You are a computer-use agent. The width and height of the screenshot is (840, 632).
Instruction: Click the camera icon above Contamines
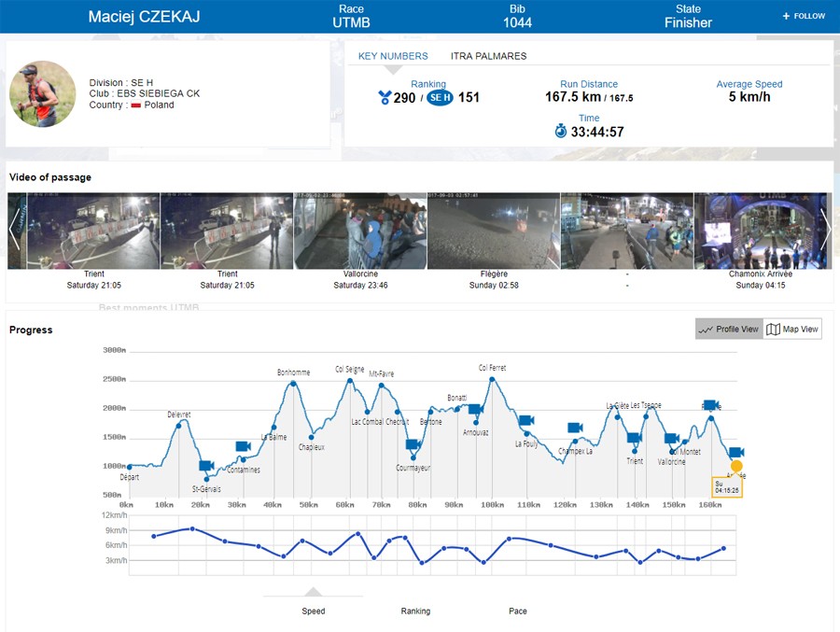243,446
